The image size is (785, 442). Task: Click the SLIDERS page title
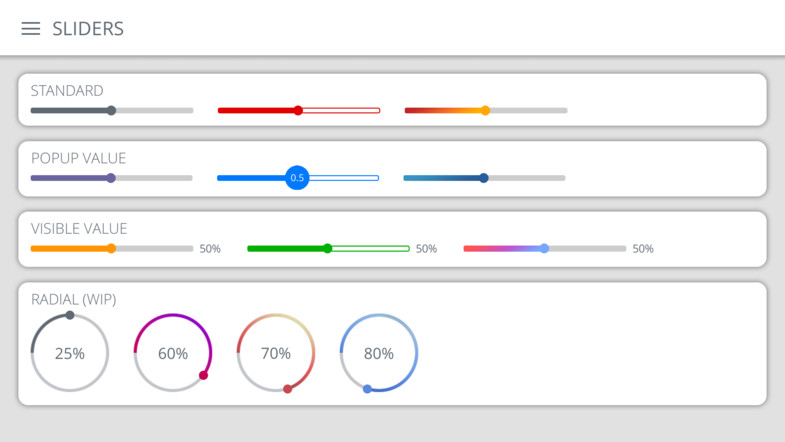(88, 29)
